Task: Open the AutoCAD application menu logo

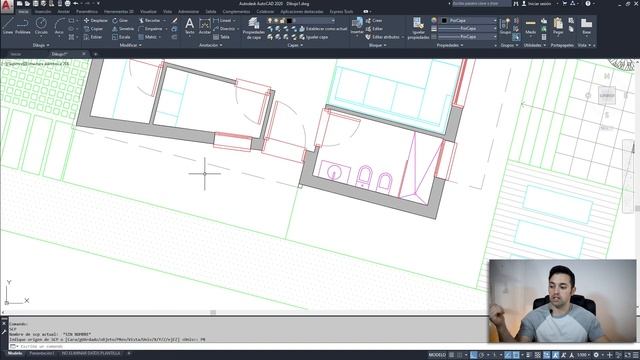Action: (7, 6)
